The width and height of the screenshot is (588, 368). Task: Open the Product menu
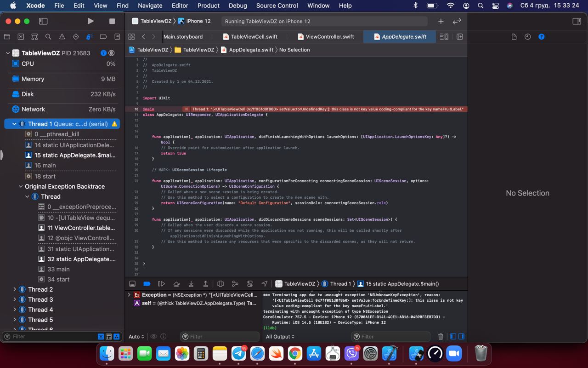point(208,6)
